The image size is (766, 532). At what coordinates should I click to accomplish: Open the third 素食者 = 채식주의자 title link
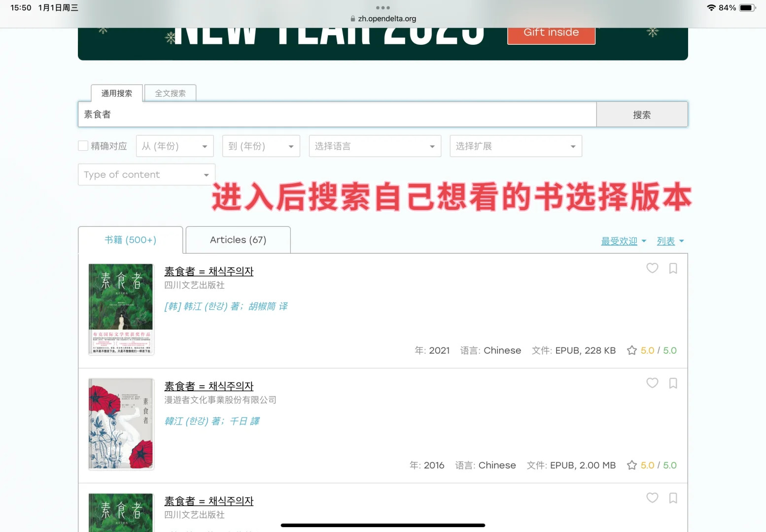click(x=209, y=501)
